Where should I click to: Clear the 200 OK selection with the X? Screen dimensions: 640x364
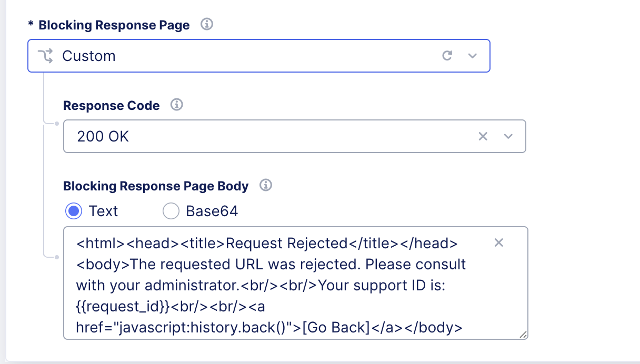[483, 136]
